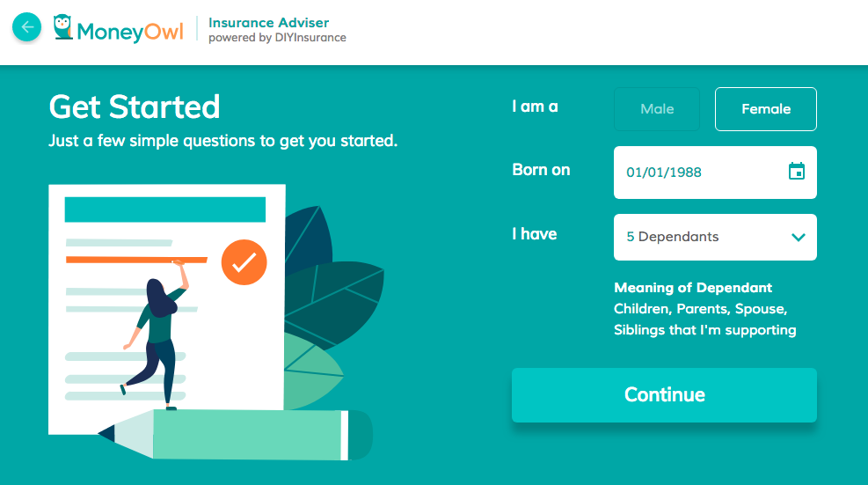The width and height of the screenshot is (868, 485).
Task: Click the back arrow button
Action: [x=26, y=27]
